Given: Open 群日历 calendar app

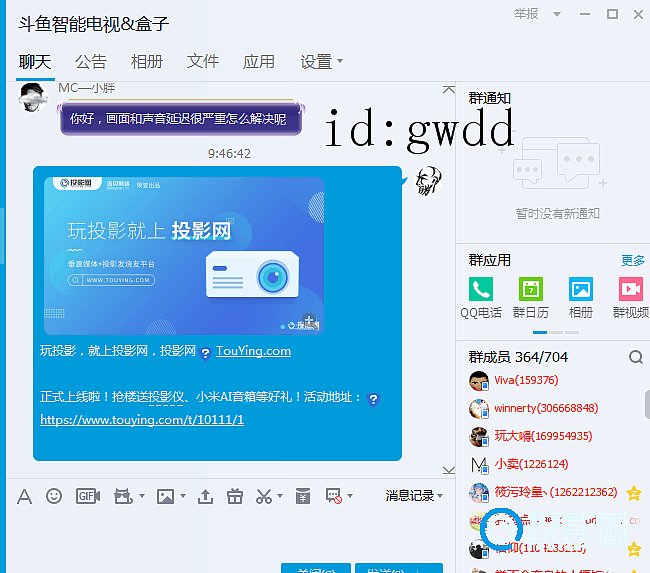Looking at the screenshot, I should 531,298.
